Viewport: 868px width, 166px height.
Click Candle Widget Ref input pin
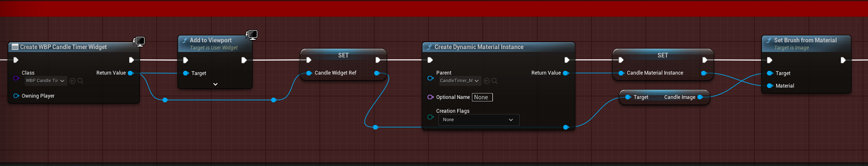tap(309, 73)
